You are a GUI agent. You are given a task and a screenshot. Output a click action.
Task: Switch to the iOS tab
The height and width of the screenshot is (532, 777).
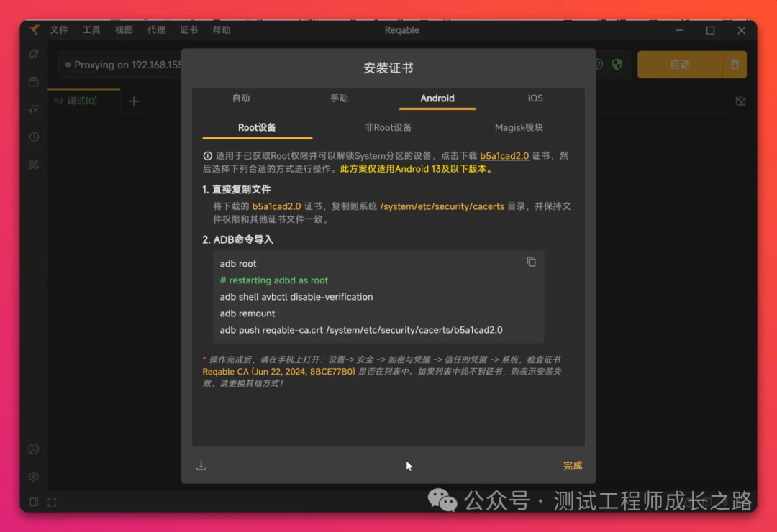tap(535, 98)
